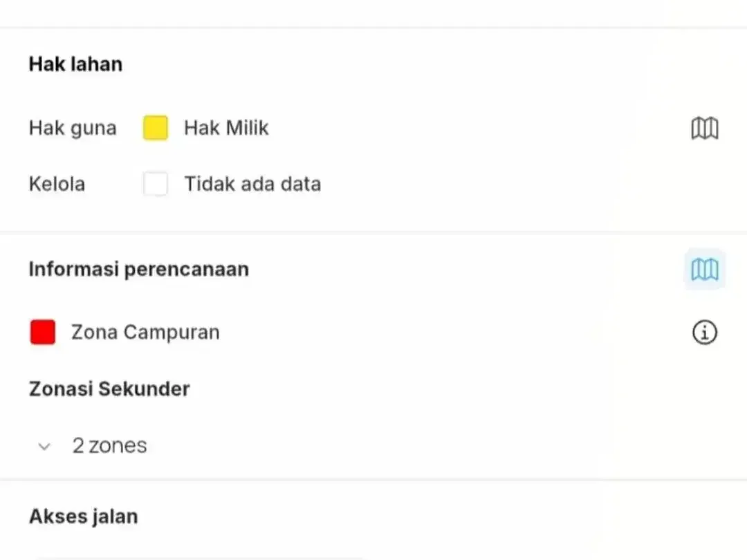
Task: Click the Kelola row label
Action: click(x=57, y=184)
